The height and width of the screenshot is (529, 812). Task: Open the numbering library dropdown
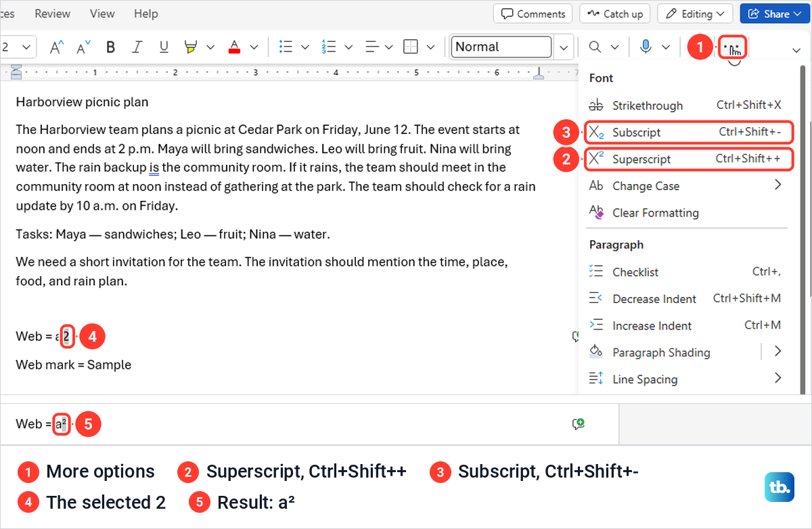click(x=348, y=47)
